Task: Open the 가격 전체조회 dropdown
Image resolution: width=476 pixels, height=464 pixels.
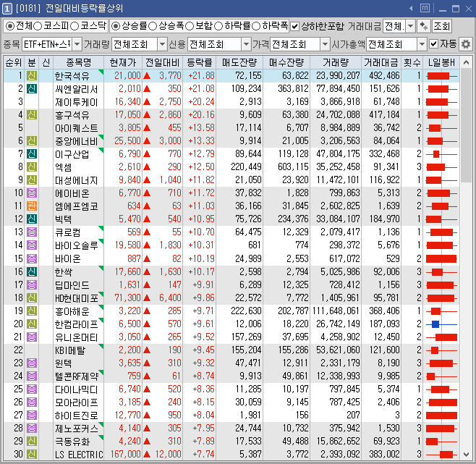Action: pyautogui.click(x=325, y=44)
